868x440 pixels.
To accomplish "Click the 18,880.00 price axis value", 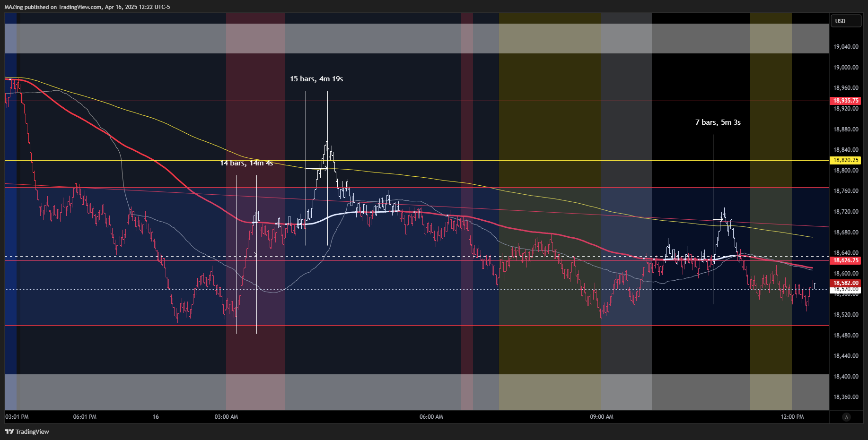I will 846,129.
